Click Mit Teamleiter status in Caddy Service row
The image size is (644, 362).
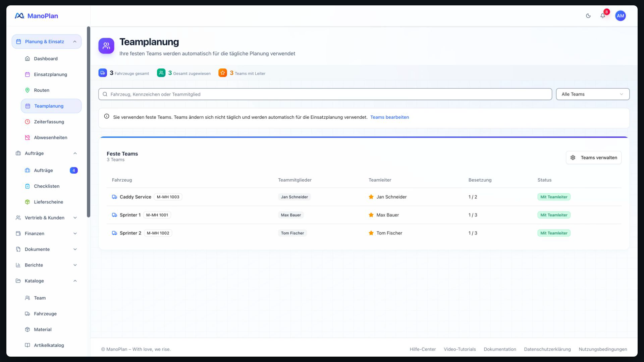[554, 197]
